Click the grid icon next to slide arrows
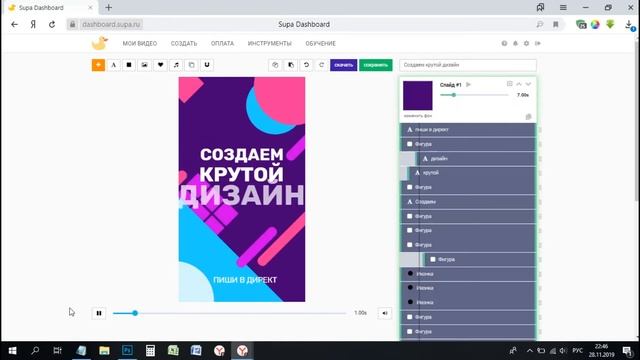 point(509,84)
